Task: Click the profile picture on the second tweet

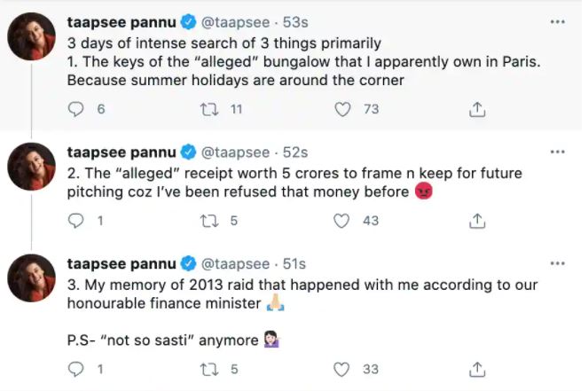Action: (x=32, y=166)
